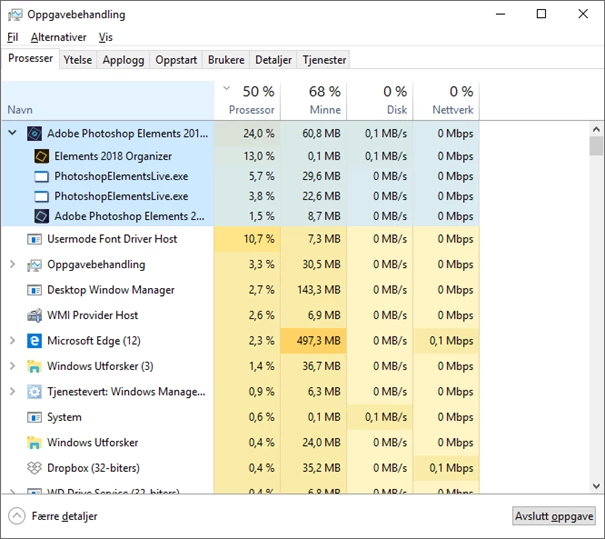
Task: Expand the Tjenestevert: Windows Manage... row
Action: click(x=12, y=391)
